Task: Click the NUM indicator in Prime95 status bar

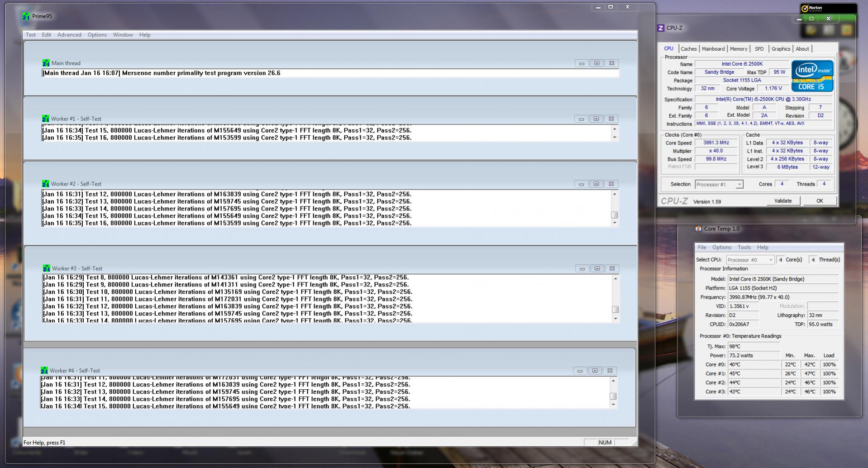Action: [x=605, y=443]
